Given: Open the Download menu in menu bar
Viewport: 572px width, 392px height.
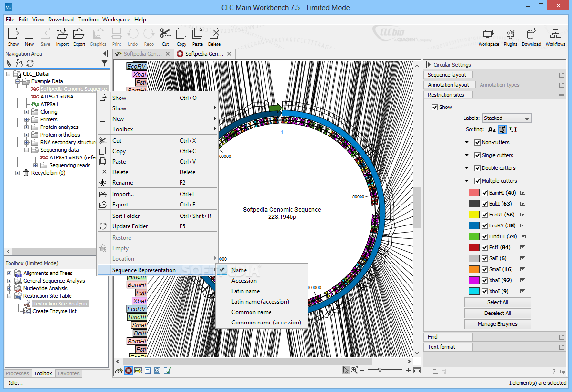Looking at the screenshot, I should pyautogui.click(x=61, y=20).
